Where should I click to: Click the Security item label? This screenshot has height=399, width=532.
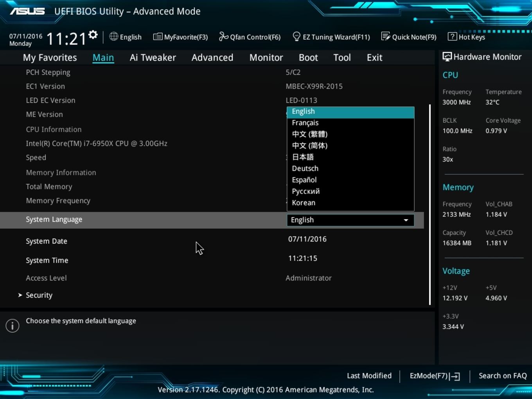39,295
